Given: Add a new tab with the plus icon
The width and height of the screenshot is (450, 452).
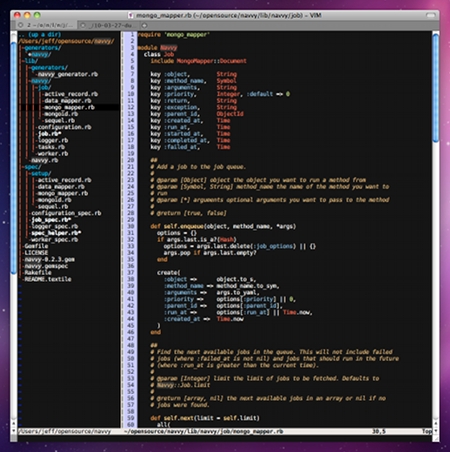Looking at the screenshot, I should pyautogui.click(x=145, y=25).
